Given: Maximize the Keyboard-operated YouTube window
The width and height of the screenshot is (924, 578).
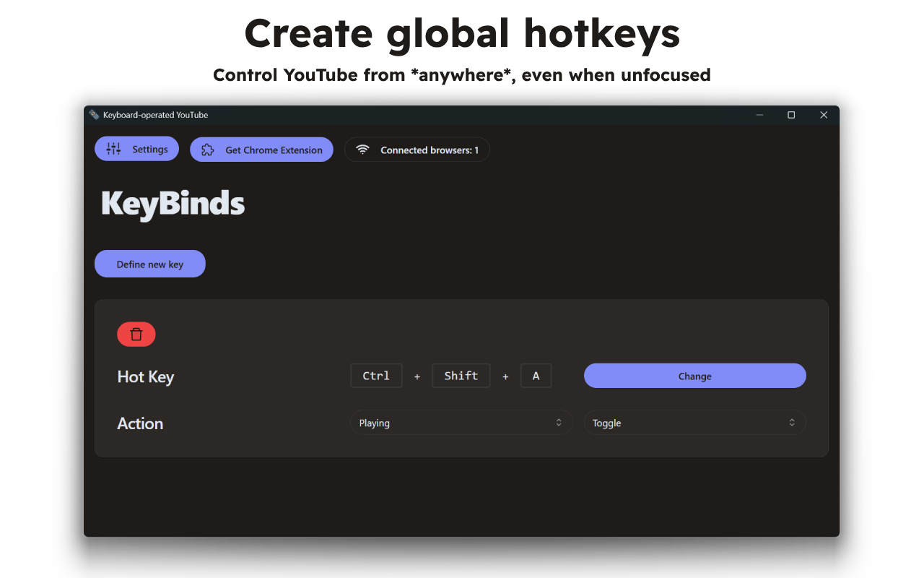Looking at the screenshot, I should click(x=791, y=115).
